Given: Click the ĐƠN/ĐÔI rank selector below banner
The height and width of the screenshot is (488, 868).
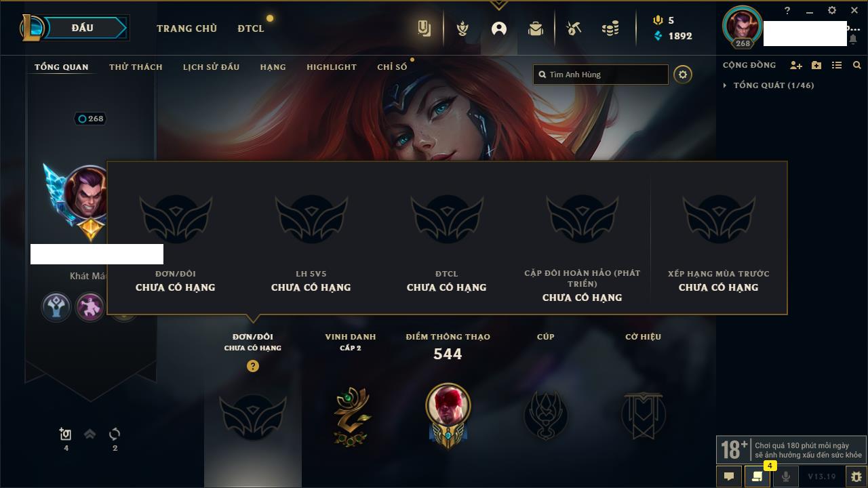Looking at the screenshot, I should coord(253,342).
